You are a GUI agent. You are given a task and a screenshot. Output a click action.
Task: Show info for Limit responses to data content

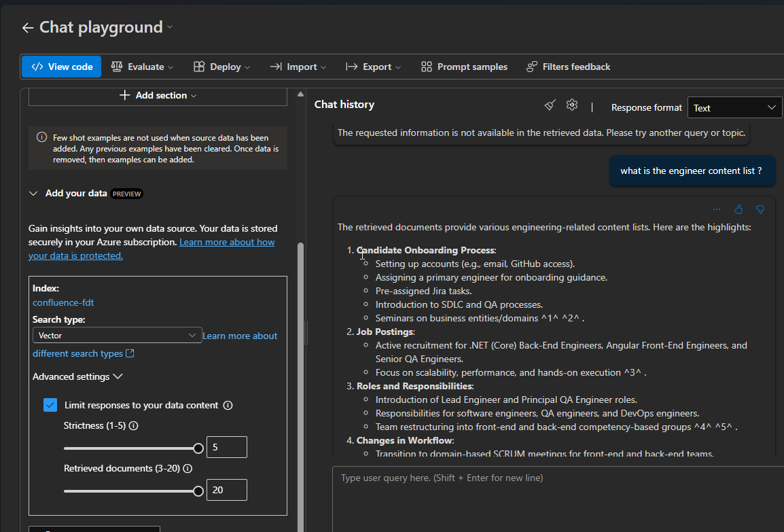(228, 405)
